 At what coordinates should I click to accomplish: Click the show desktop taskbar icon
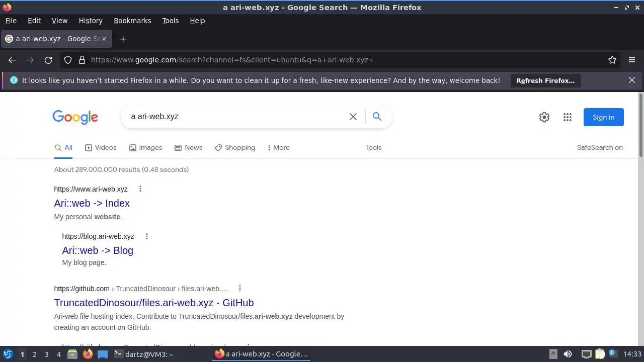click(x=103, y=354)
